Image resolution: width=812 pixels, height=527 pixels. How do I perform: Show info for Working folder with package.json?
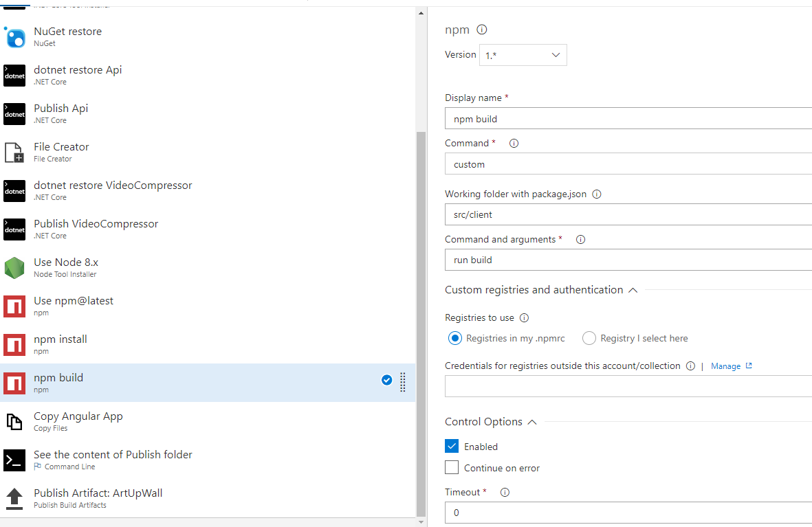pyautogui.click(x=597, y=194)
